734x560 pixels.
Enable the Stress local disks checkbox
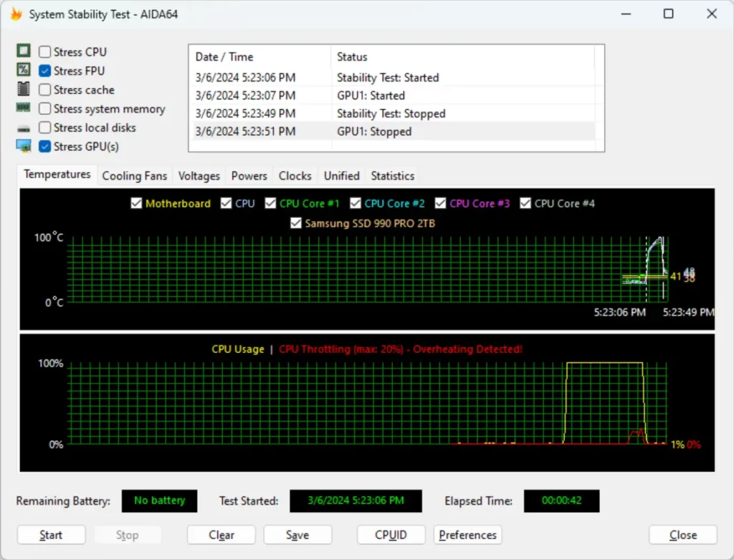click(43, 128)
